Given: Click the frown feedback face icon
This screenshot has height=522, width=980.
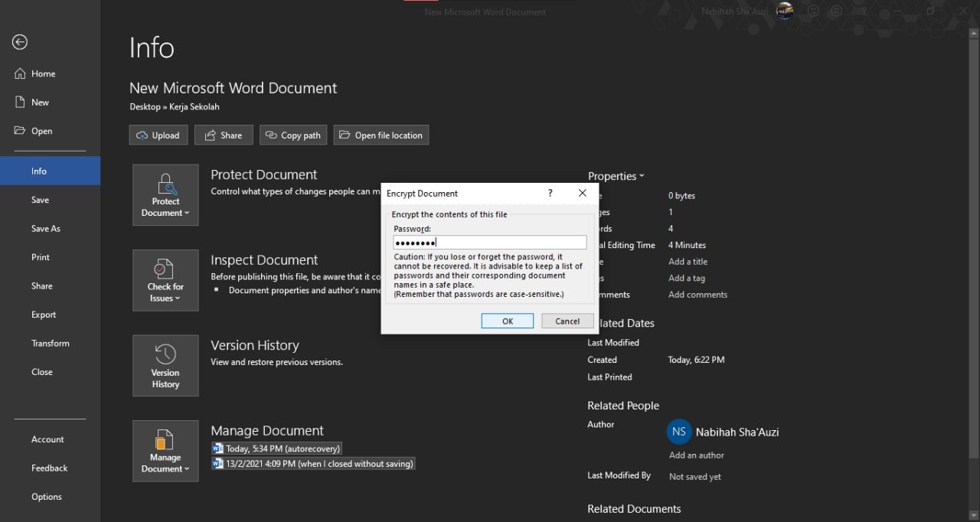Looking at the screenshot, I should [837, 11].
